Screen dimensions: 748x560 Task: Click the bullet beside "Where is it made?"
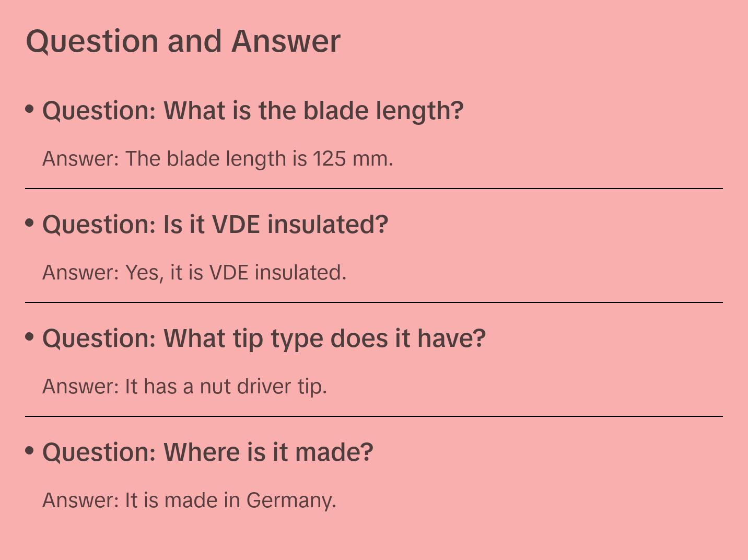point(30,450)
